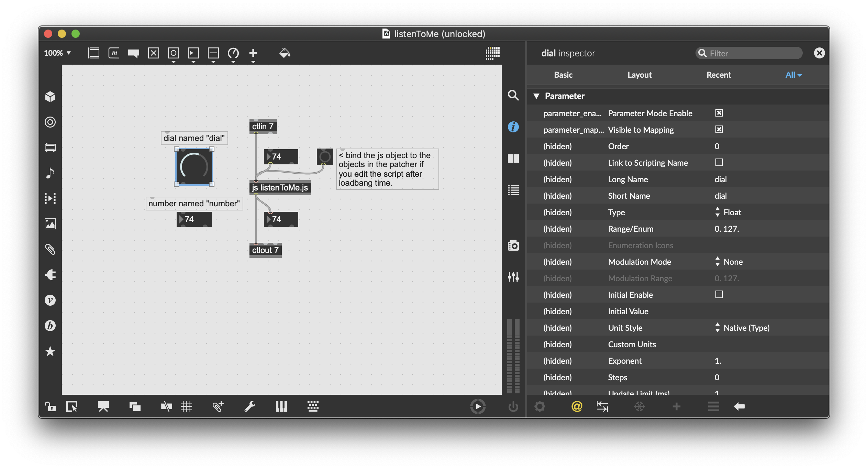Switch to the Layout inspector tab
Screen dimensions: 868x469
[x=639, y=75]
